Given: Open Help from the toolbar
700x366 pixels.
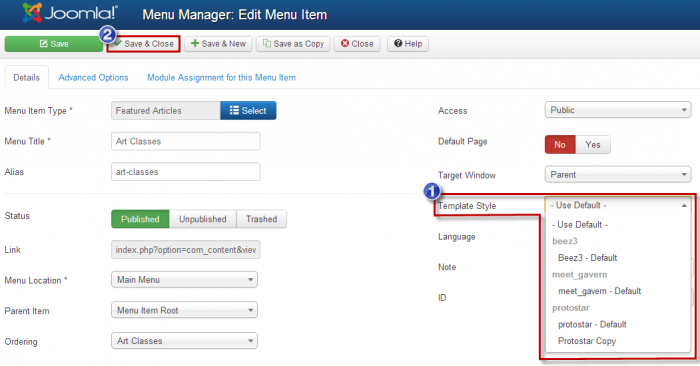Looking at the screenshot, I should click(x=408, y=44).
